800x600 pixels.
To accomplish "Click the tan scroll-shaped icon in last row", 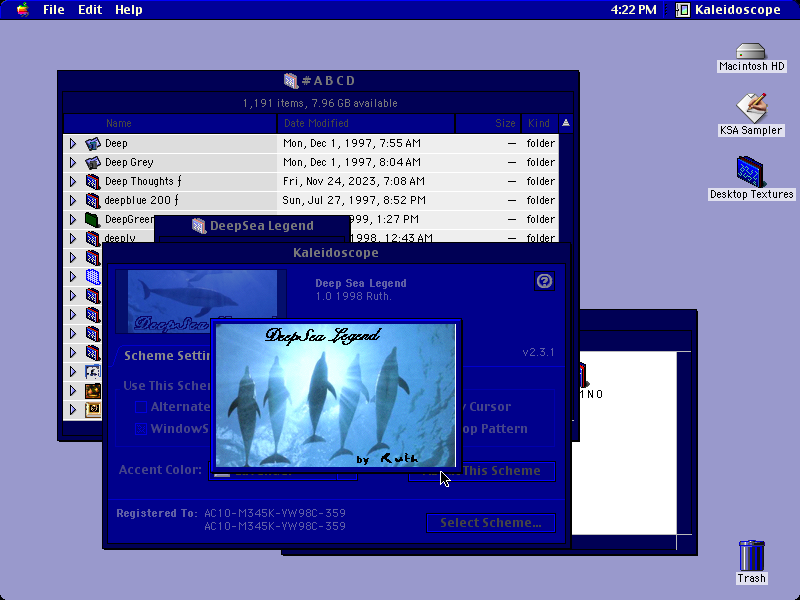I will click(92, 410).
